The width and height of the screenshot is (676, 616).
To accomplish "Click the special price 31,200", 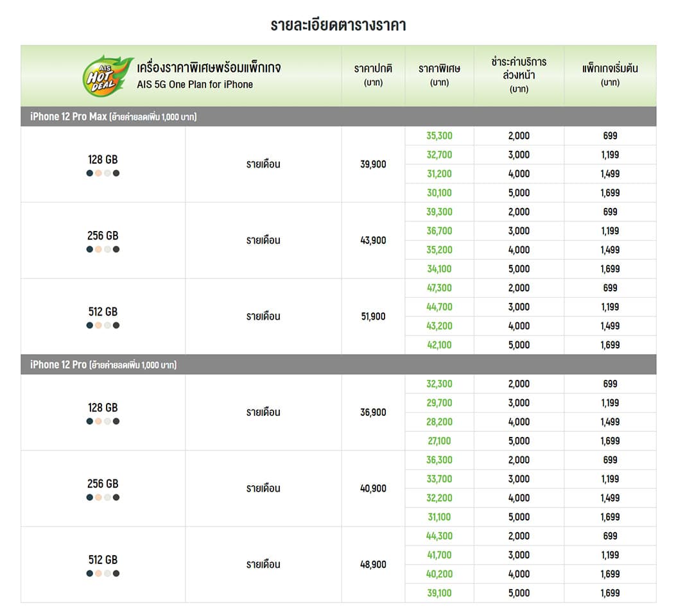I will point(439,174).
